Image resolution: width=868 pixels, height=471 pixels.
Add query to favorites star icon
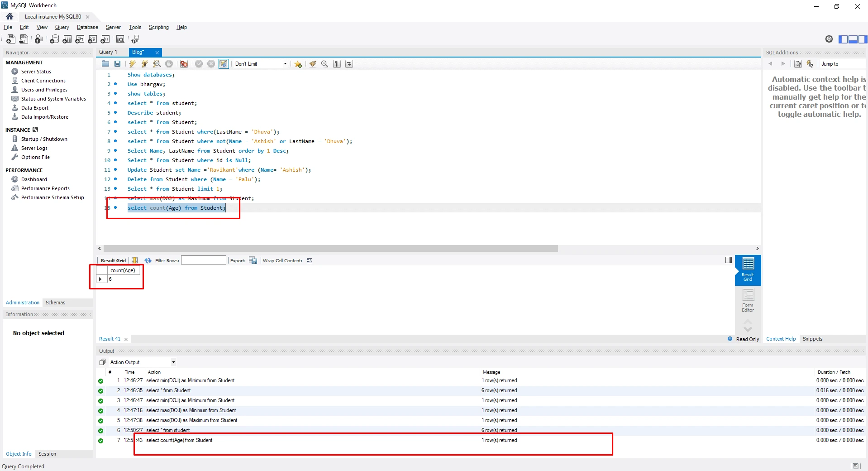tap(298, 64)
